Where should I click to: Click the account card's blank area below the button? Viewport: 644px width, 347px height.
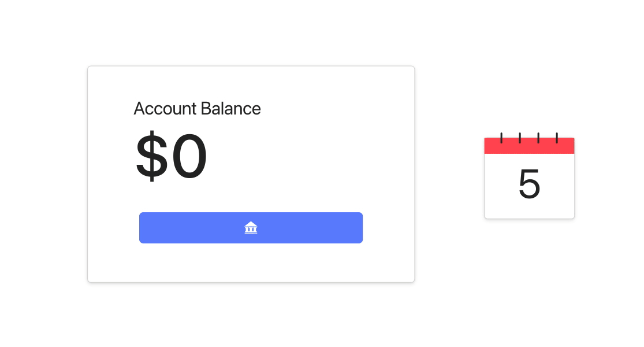tap(251, 263)
